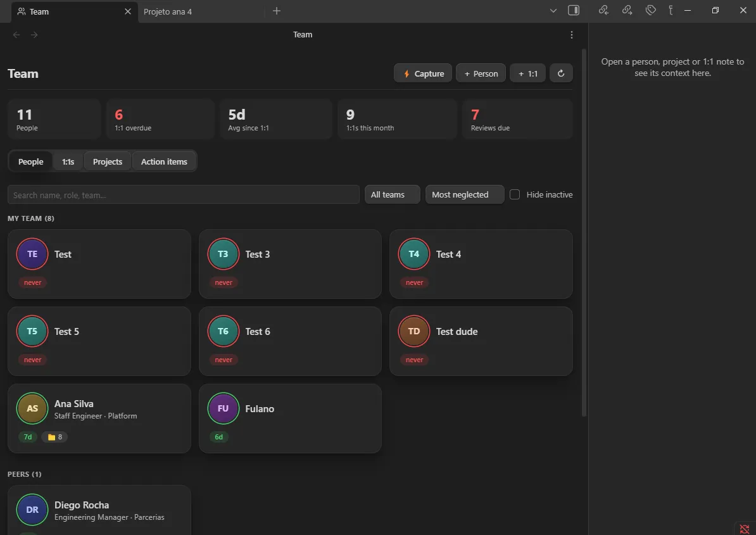Open the Projects tab

pos(108,161)
